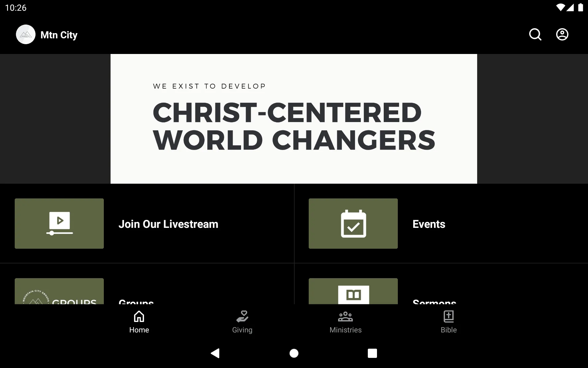Toggle the Mtn City logo profile circle
Image resolution: width=588 pixels, height=368 pixels.
point(25,34)
